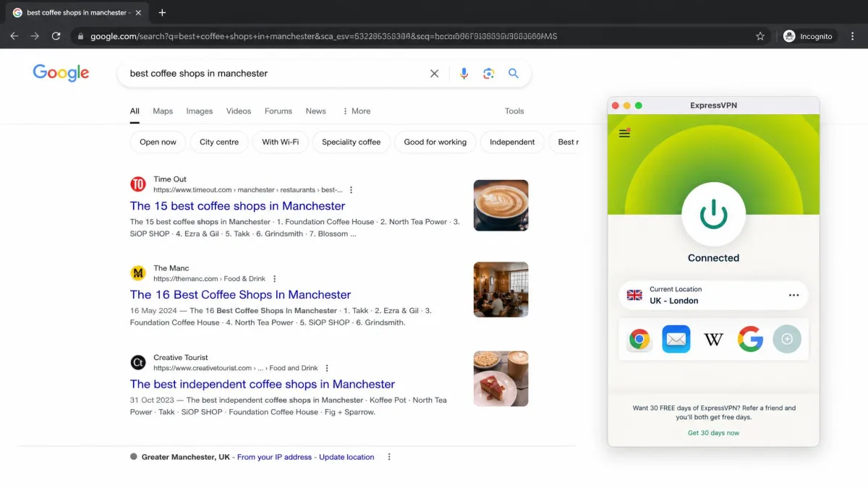This screenshot has height=488, width=868.
Task: Start voice search with microphone icon
Action: tap(464, 73)
